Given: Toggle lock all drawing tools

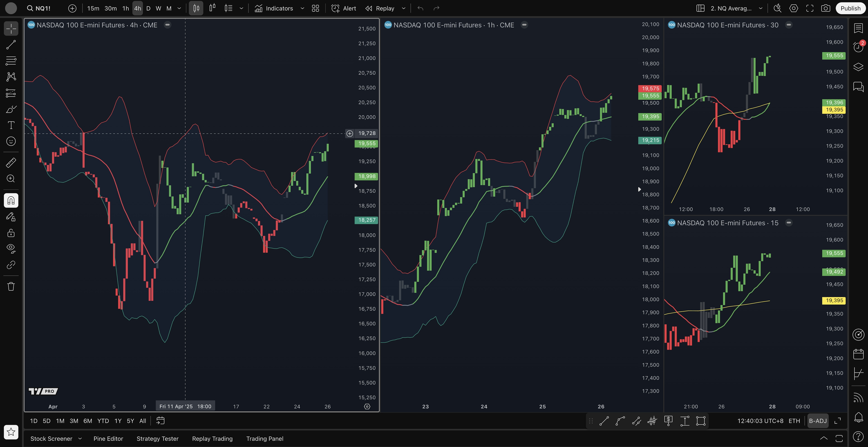Looking at the screenshot, I should [11, 233].
